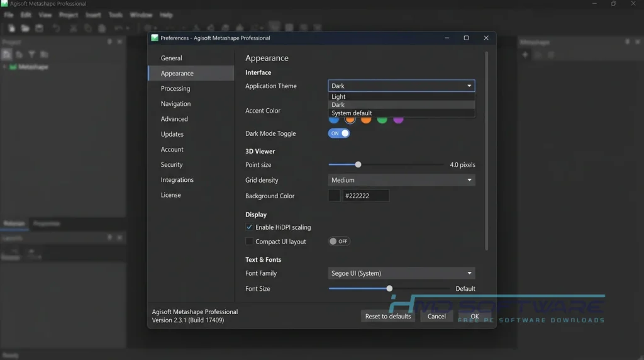Viewport: 644px width, 360px height.
Task: Go to Security preferences
Action: [x=191, y=164]
